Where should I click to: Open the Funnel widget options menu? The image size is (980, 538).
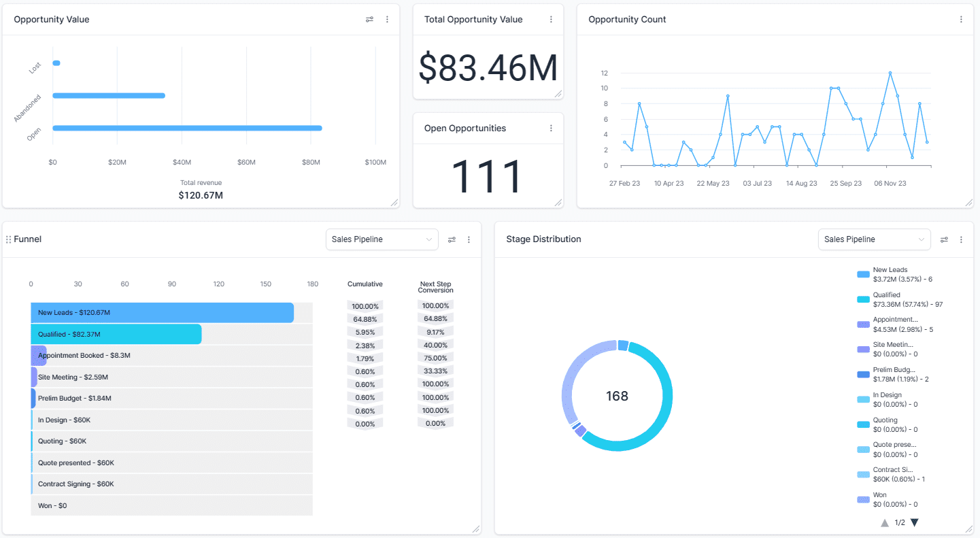click(x=468, y=239)
